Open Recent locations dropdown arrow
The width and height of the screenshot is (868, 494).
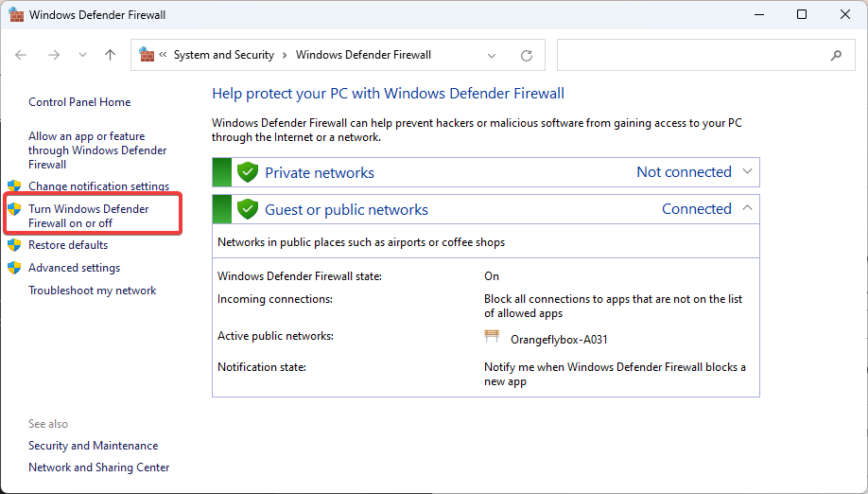point(82,56)
